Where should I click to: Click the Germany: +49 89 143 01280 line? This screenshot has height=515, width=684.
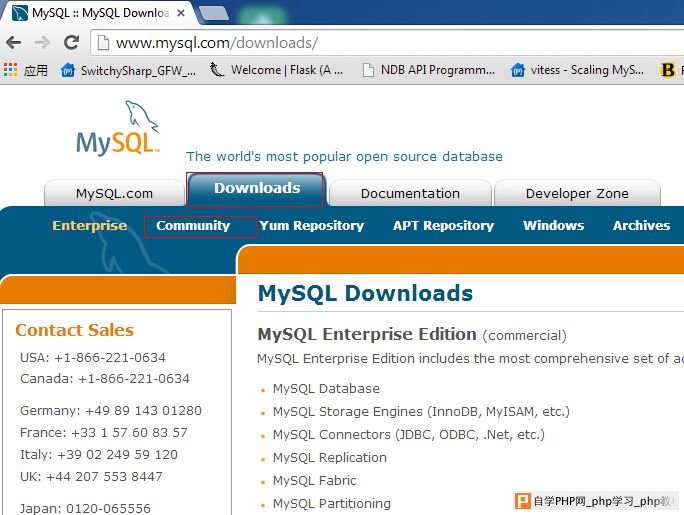click(111, 411)
